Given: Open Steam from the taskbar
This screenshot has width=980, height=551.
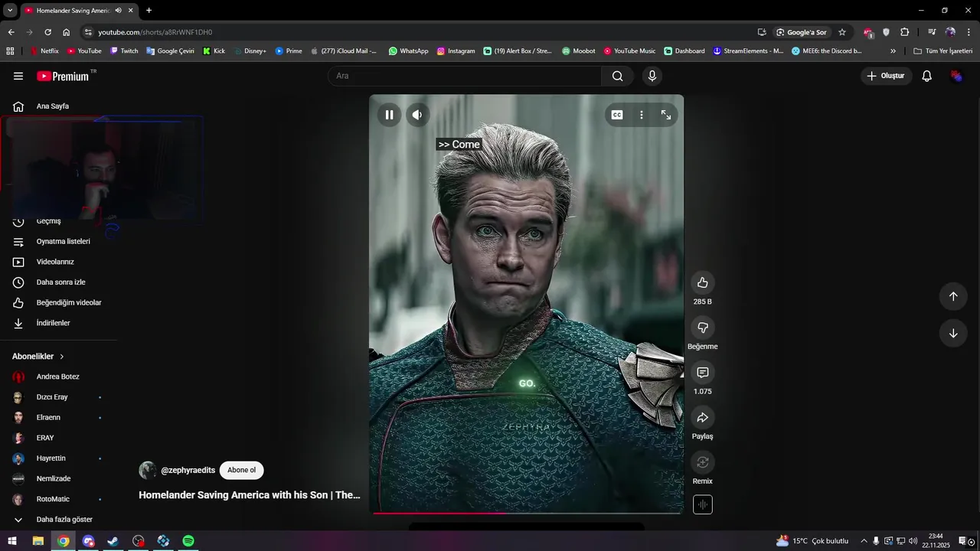Looking at the screenshot, I should tap(113, 541).
